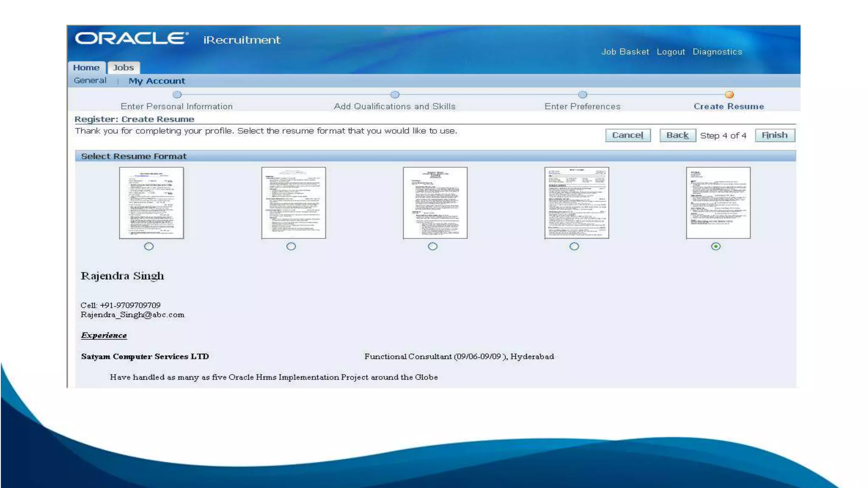Click the Enter Preferences step circle
The image size is (868, 488).
click(583, 94)
